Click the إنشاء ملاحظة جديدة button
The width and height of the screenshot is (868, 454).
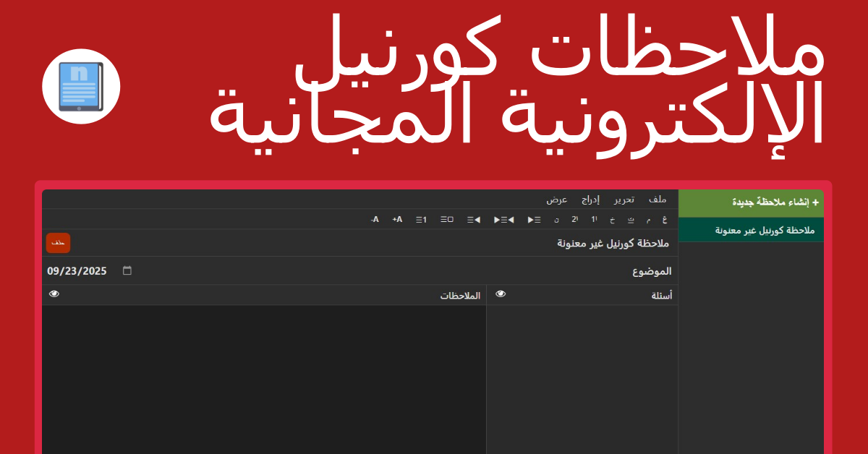tap(751, 202)
